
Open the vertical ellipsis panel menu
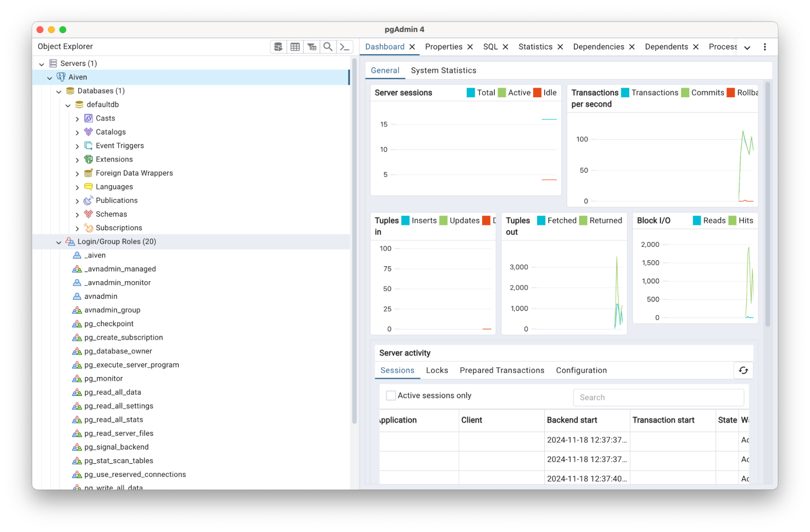[765, 47]
